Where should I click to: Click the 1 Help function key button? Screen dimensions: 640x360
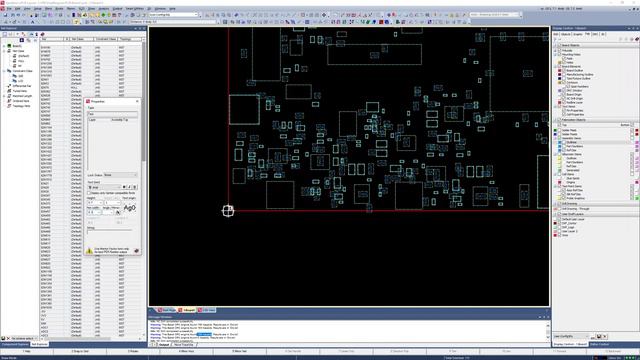pyautogui.click(x=27, y=351)
